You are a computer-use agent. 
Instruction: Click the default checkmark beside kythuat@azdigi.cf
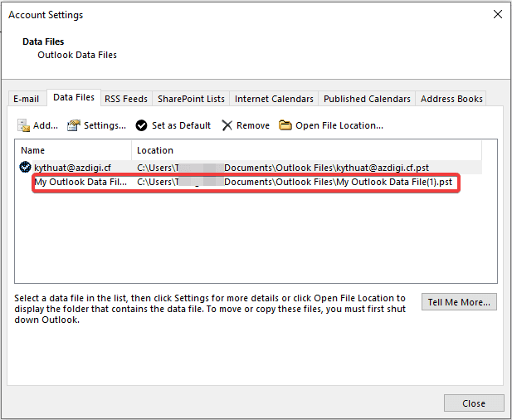[26, 167]
